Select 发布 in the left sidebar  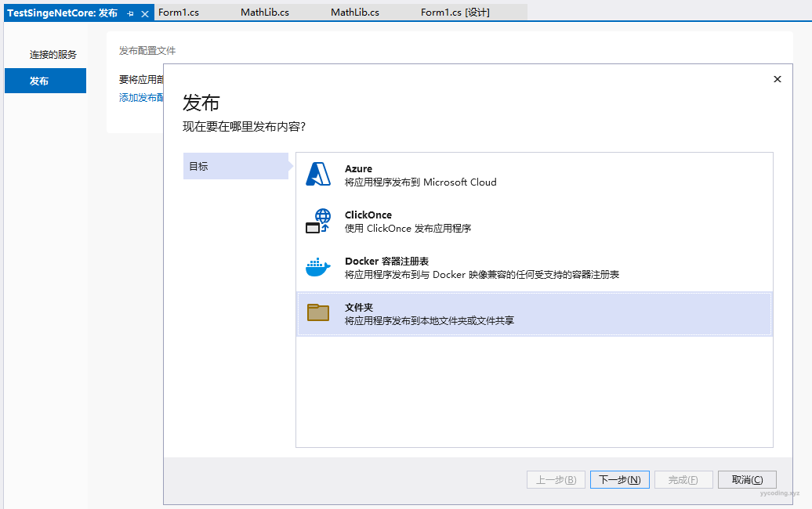[39, 81]
